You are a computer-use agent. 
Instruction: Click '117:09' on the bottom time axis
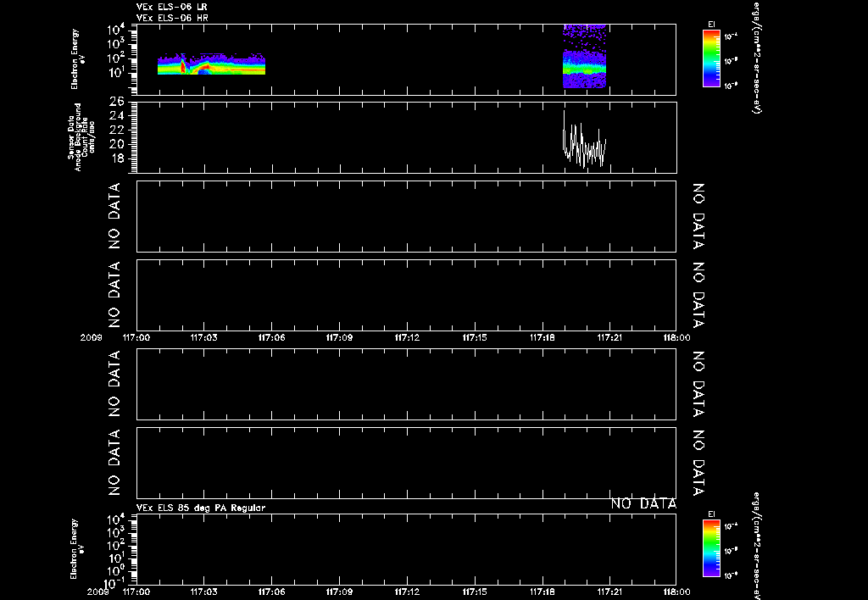tap(339, 592)
